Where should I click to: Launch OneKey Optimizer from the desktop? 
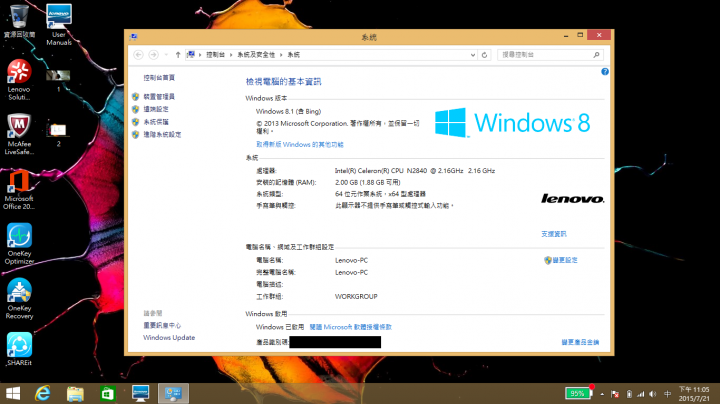[x=19, y=244]
